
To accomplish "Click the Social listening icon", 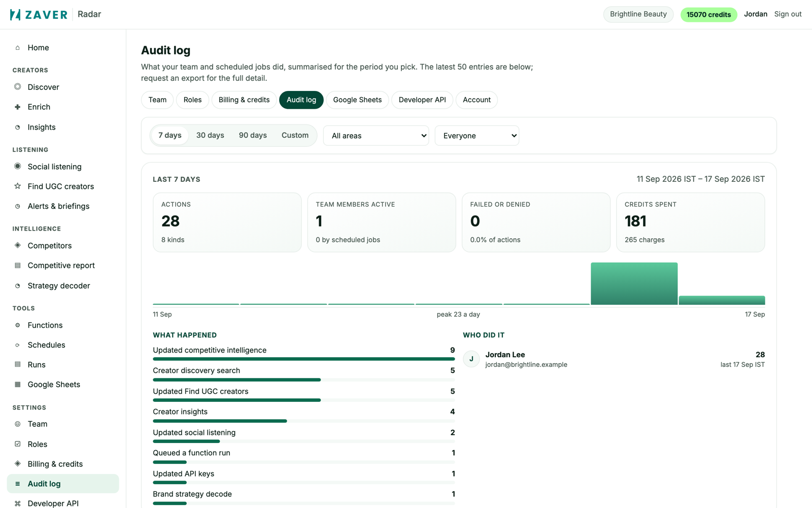I will (x=18, y=166).
